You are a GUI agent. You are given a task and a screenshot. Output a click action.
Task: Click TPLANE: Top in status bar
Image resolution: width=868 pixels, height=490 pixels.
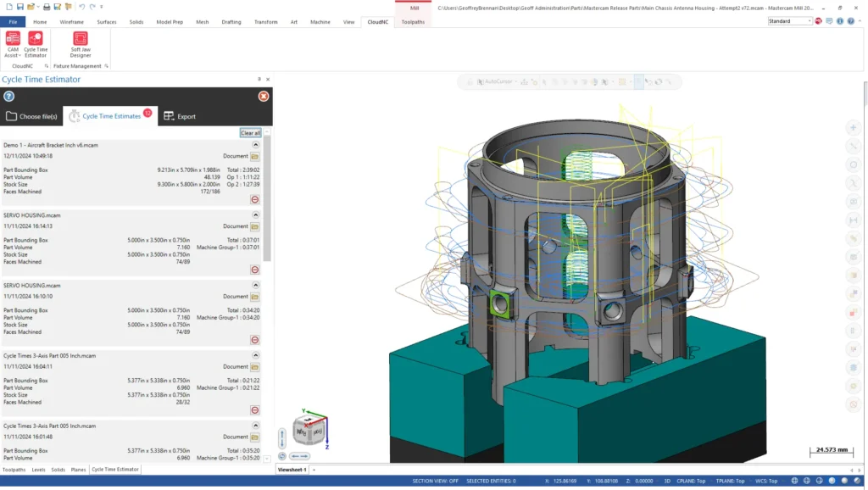click(x=730, y=482)
